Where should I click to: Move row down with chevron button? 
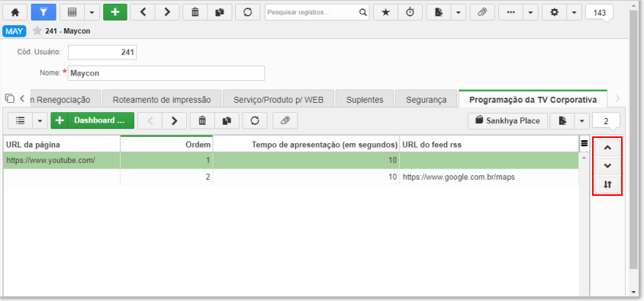607,166
